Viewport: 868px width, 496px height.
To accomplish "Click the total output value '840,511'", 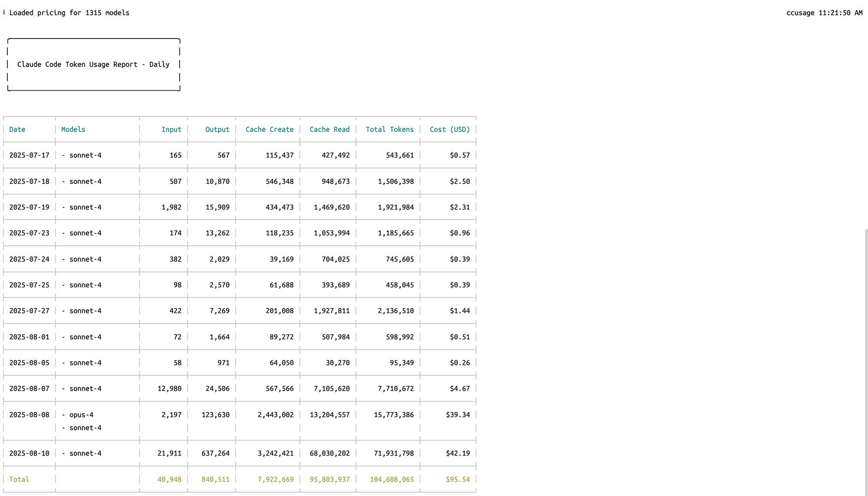I will (216, 479).
